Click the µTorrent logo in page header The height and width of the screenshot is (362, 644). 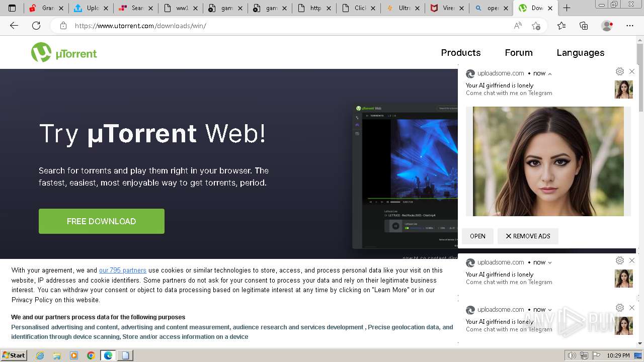64,52
